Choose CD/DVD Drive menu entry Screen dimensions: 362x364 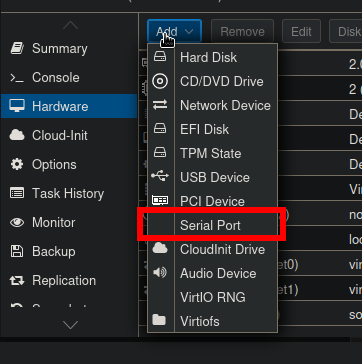click(212, 81)
